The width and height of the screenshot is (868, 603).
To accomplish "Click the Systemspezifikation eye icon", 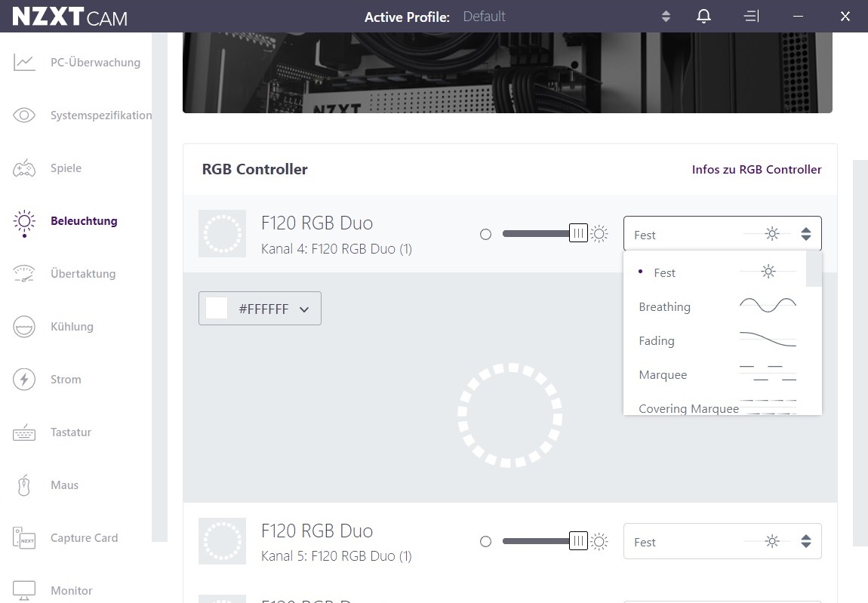I will (x=24, y=115).
